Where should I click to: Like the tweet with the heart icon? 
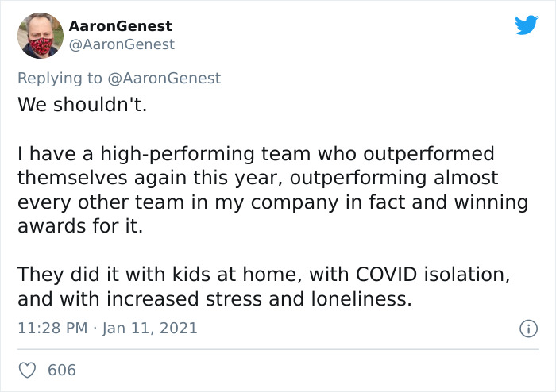27,370
